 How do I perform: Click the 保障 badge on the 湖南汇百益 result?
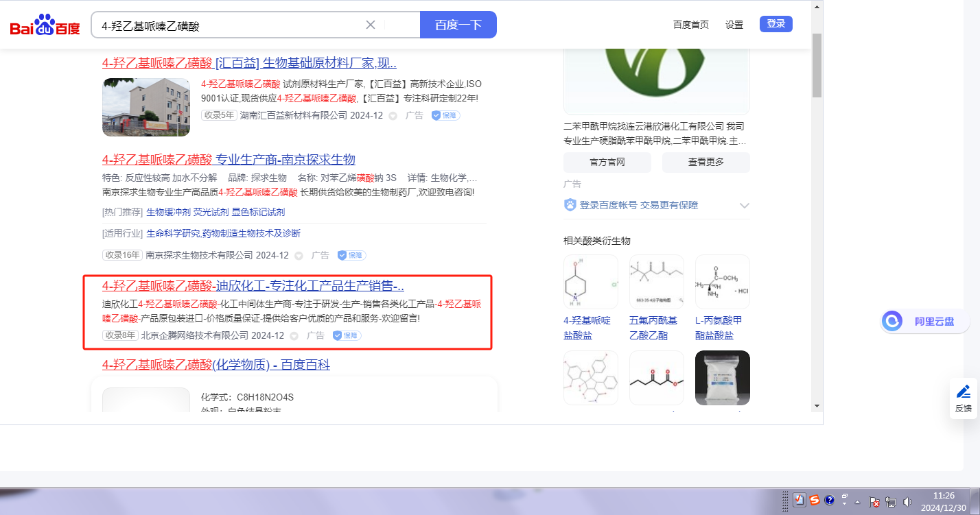click(x=445, y=116)
